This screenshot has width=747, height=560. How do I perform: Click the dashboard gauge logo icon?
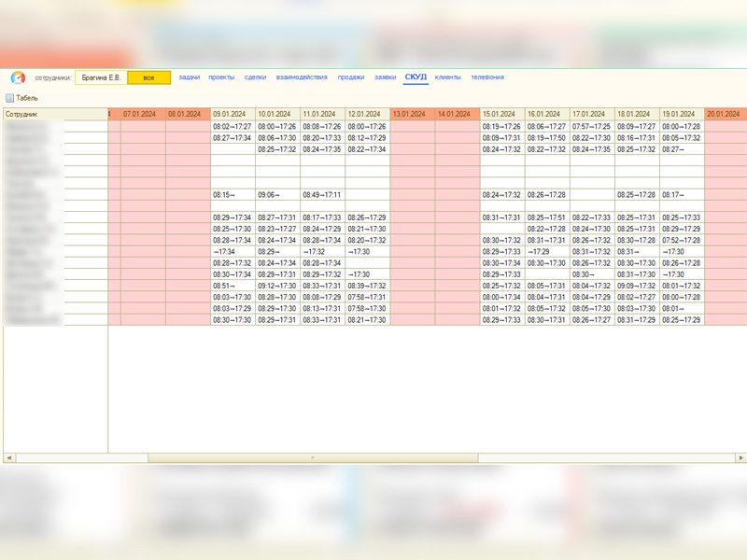tap(18, 78)
